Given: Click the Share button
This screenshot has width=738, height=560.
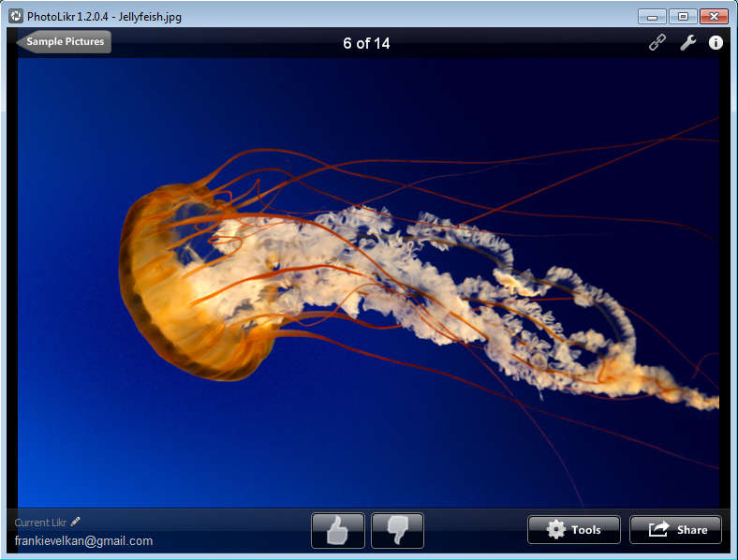Looking at the screenshot, I should pos(675,530).
